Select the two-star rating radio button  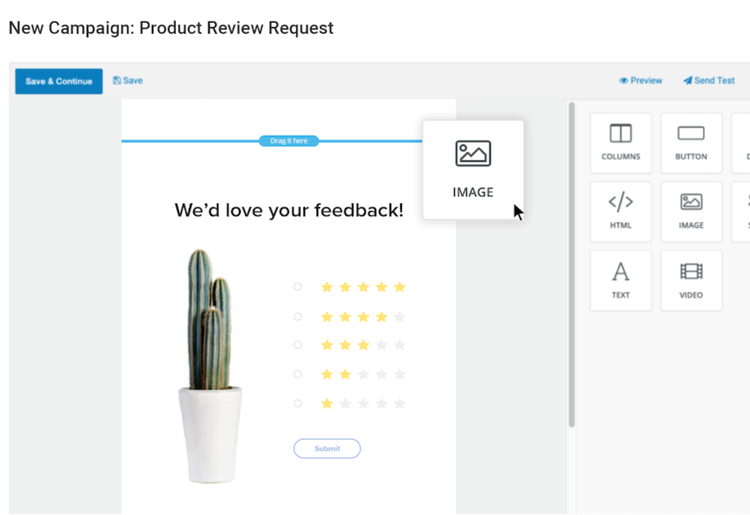[x=298, y=374]
